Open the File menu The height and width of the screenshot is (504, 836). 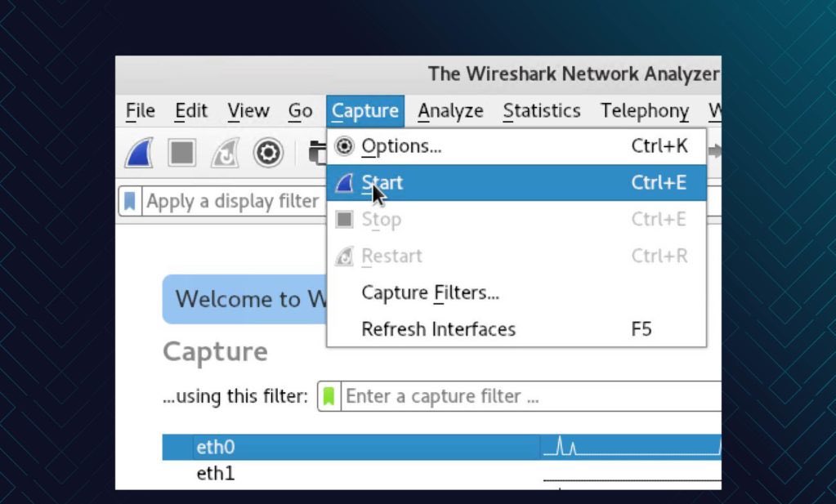[141, 111]
